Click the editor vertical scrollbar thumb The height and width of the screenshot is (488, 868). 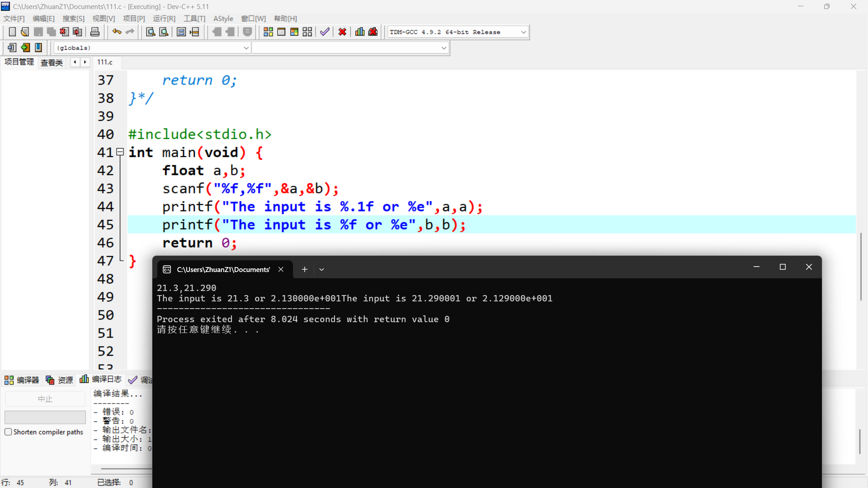pos(861,267)
